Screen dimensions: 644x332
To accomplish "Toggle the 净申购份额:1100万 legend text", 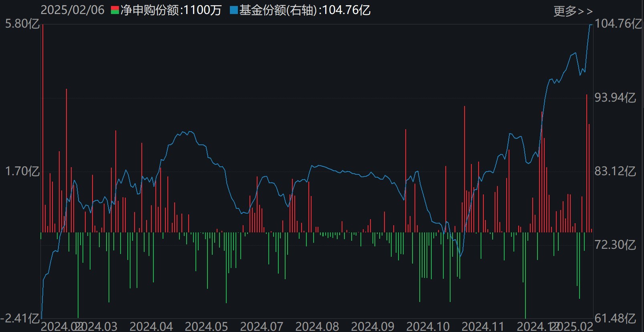I will click(x=171, y=10).
